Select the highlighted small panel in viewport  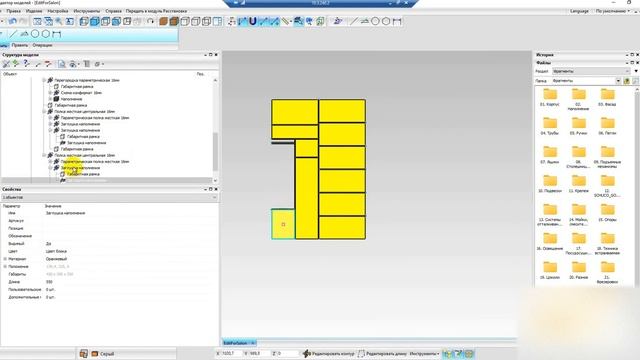coord(283,224)
